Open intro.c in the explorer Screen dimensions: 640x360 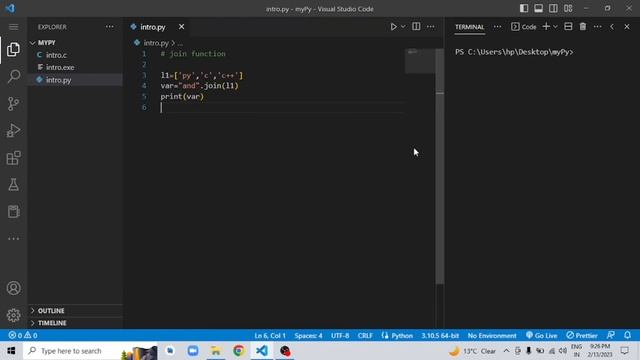pos(75,55)
